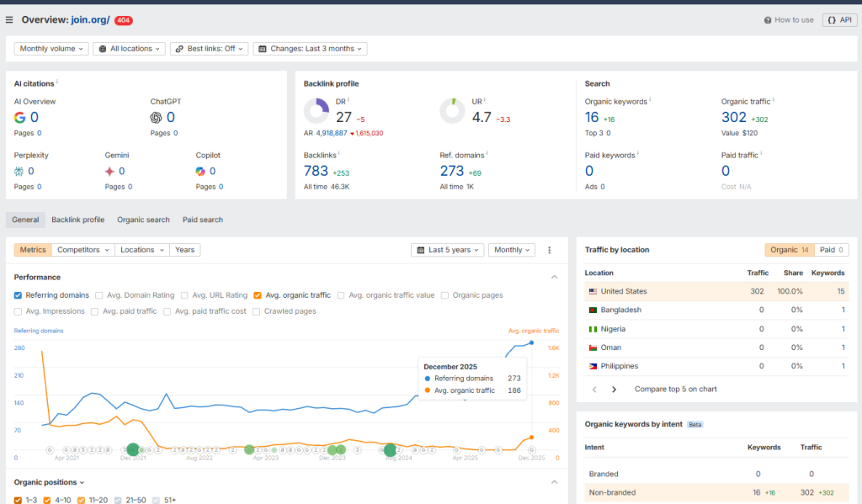Viewport: 862px width, 504px height.
Task: Switch to the Backlink profile tab
Action: click(x=77, y=220)
